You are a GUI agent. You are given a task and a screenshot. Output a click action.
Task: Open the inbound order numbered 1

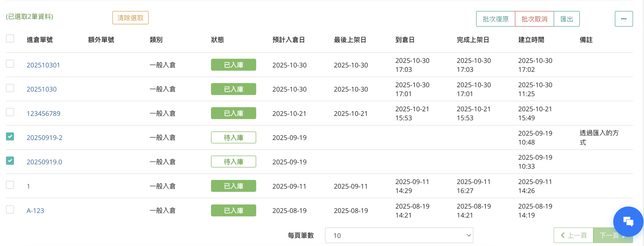pos(28,186)
